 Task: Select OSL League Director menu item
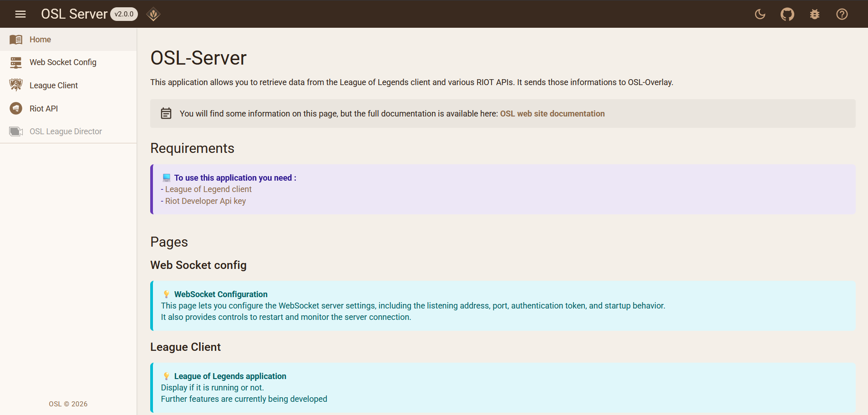68,132
